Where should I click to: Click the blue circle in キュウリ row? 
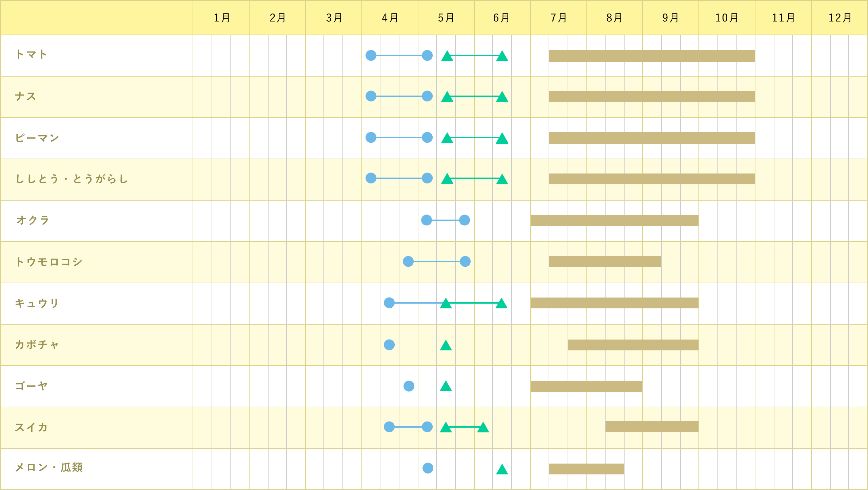(x=389, y=303)
